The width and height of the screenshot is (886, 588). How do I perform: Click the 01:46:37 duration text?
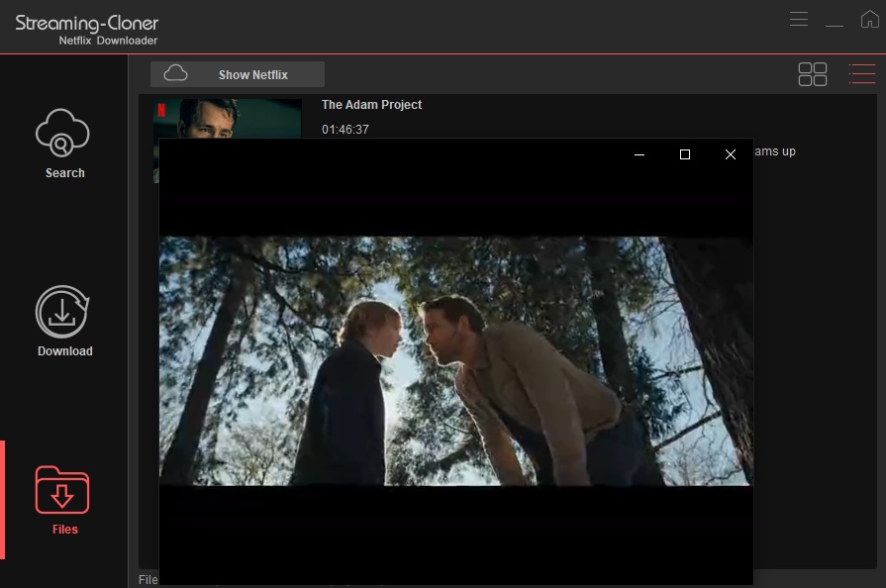pos(345,130)
